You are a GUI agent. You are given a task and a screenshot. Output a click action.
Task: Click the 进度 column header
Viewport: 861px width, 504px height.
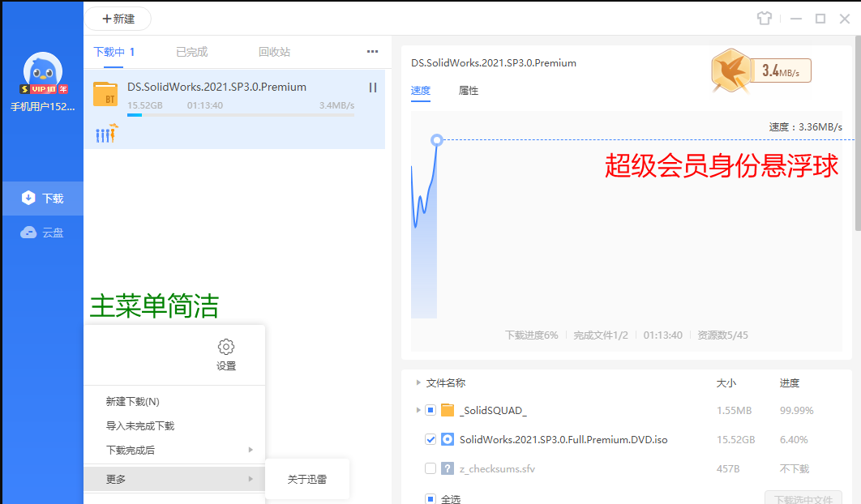pyautogui.click(x=789, y=383)
